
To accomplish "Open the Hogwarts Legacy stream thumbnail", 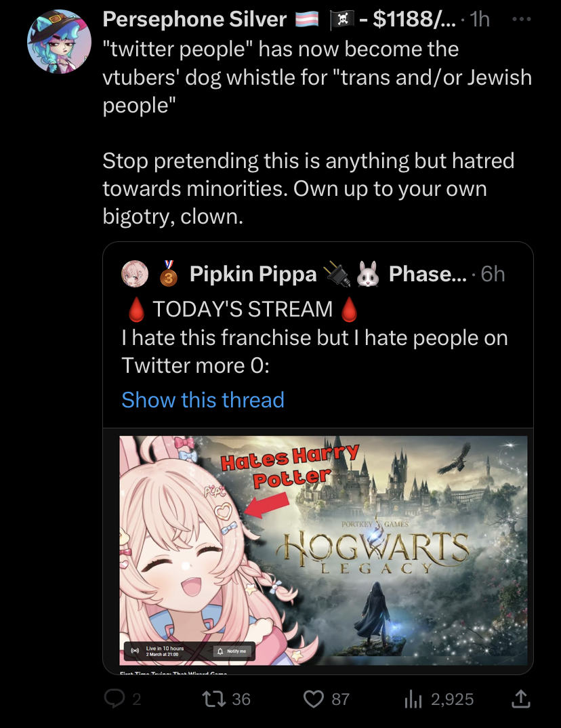I will coord(323,550).
